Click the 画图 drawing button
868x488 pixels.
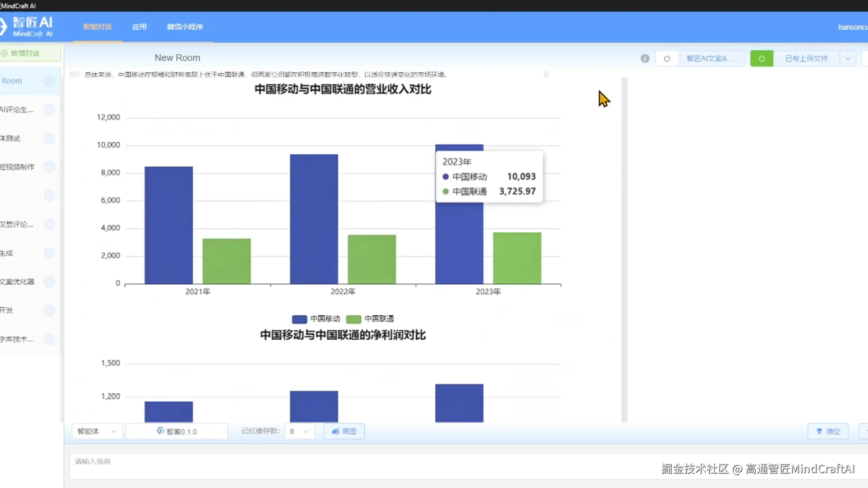click(344, 431)
